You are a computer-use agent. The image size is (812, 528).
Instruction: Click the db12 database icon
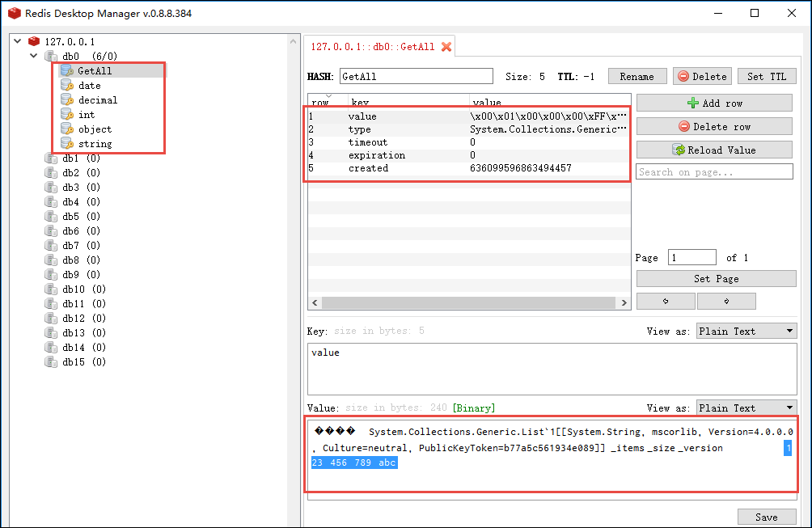[x=51, y=318]
